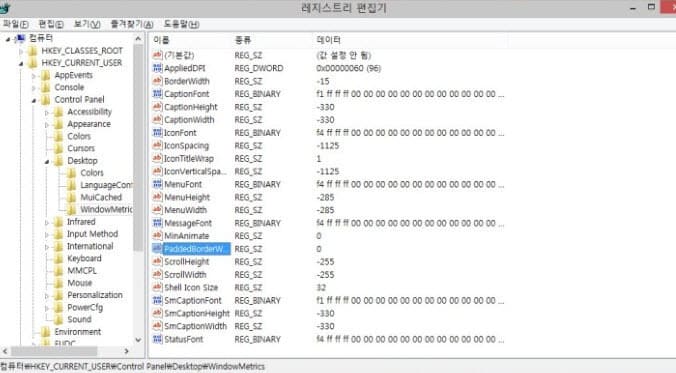Viewport: 676px width, 373px height.
Task: Collapse the 컴퓨터 root node
Action: click(x=8, y=39)
